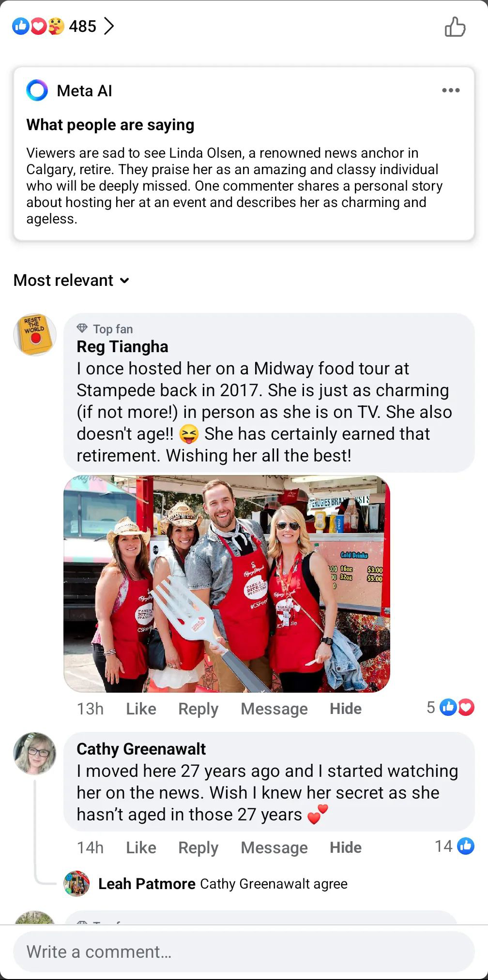
Task: Open Leah Patmore's profile name
Action: 147,884
